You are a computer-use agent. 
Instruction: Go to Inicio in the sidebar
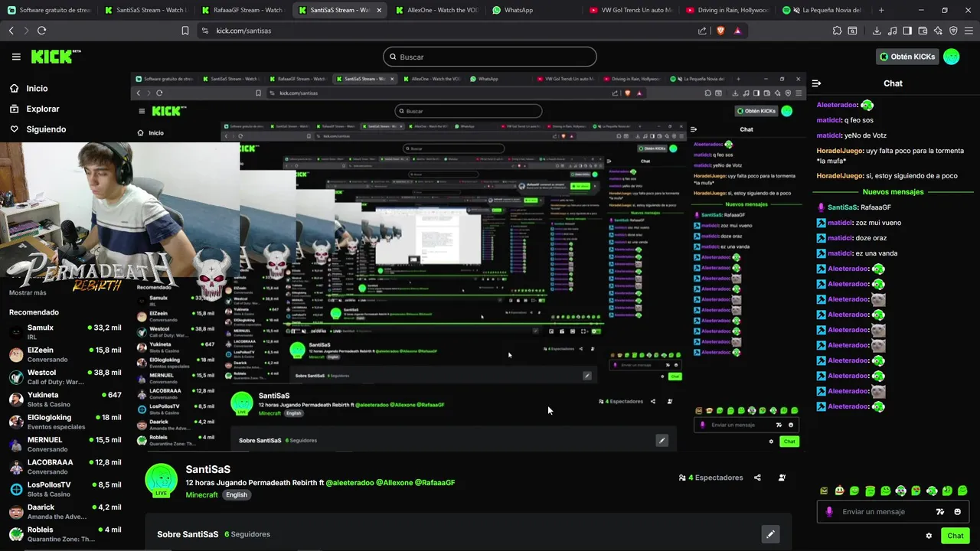29,88
